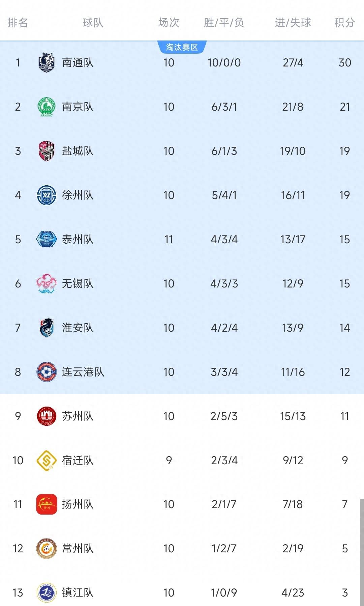Select the 宿迁队 yellow diamond logo
Screen dimensions: 364x606
(47, 460)
